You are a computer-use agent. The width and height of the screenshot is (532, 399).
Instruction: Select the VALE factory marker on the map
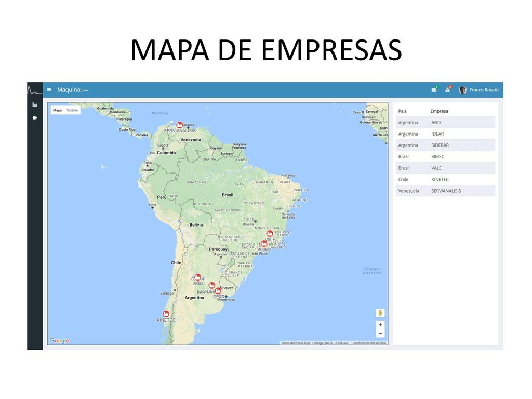point(270,233)
